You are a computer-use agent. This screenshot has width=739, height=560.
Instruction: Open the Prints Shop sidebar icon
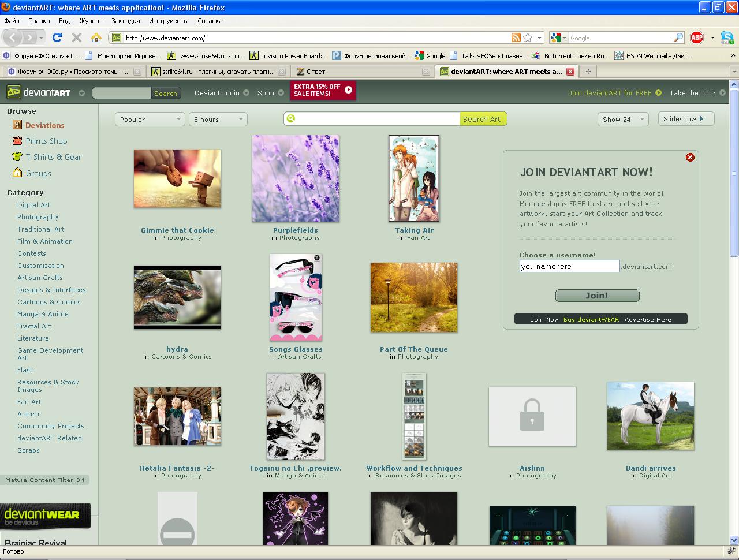point(17,141)
